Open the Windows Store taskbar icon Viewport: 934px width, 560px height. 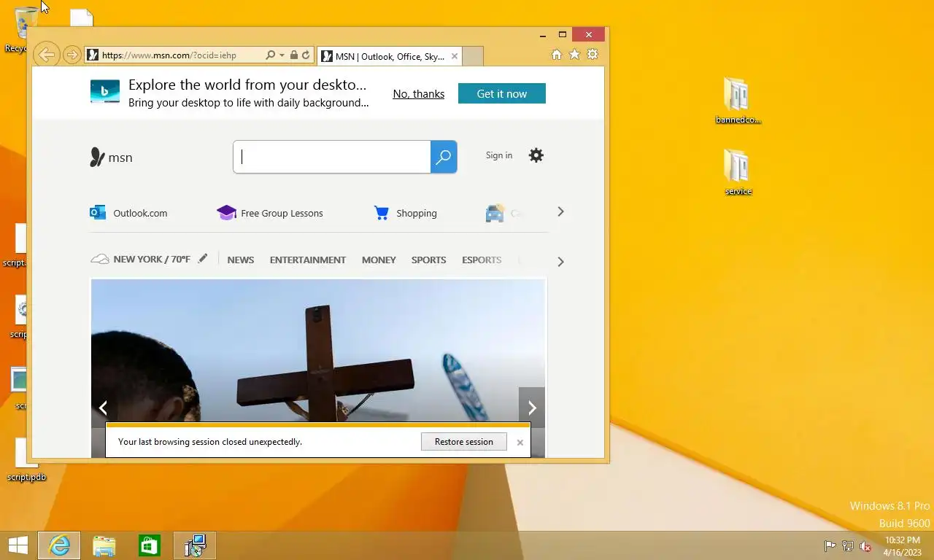(150, 545)
